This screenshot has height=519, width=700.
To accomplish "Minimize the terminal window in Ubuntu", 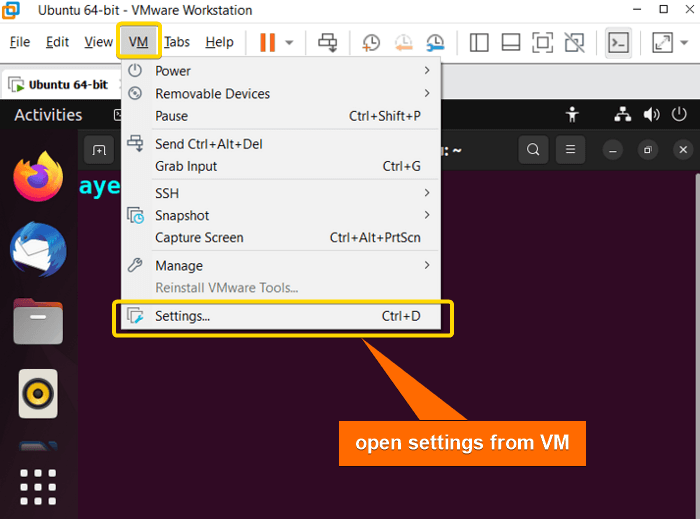I will (613, 150).
